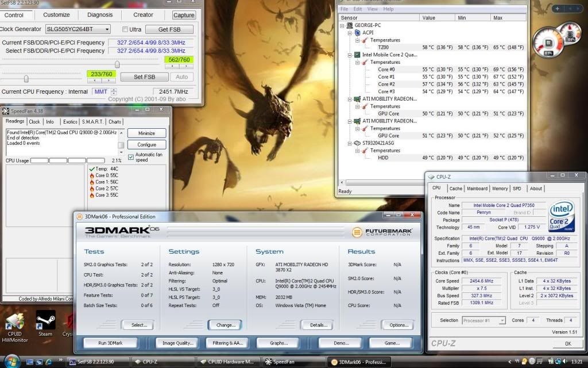The height and width of the screenshot is (368, 588).
Task: Open CPUID HWMonitor desktop shortcut
Action: point(14,327)
